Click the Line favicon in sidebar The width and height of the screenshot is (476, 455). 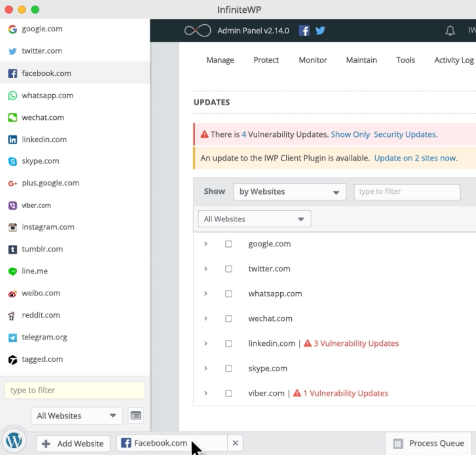(x=12, y=271)
